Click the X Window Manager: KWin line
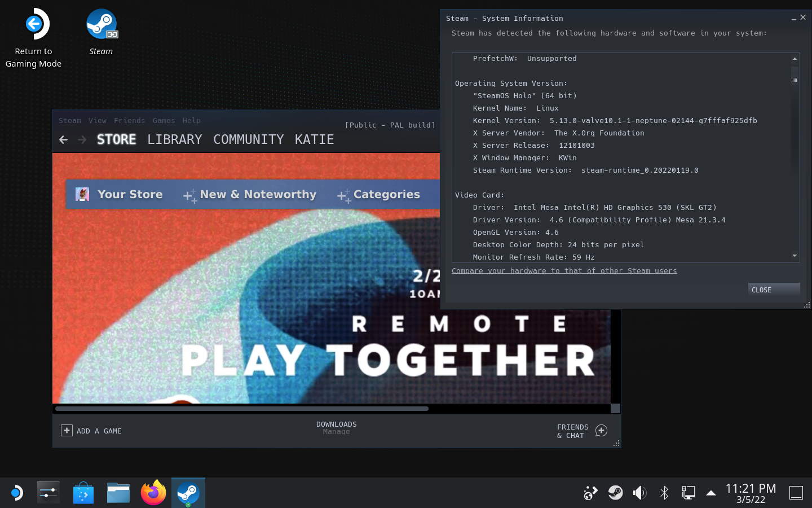Image resolution: width=812 pixels, height=508 pixels. coord(524,158)
